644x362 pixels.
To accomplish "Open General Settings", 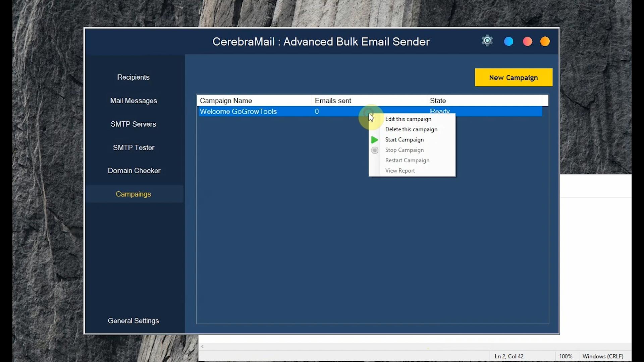I will 133,321.
